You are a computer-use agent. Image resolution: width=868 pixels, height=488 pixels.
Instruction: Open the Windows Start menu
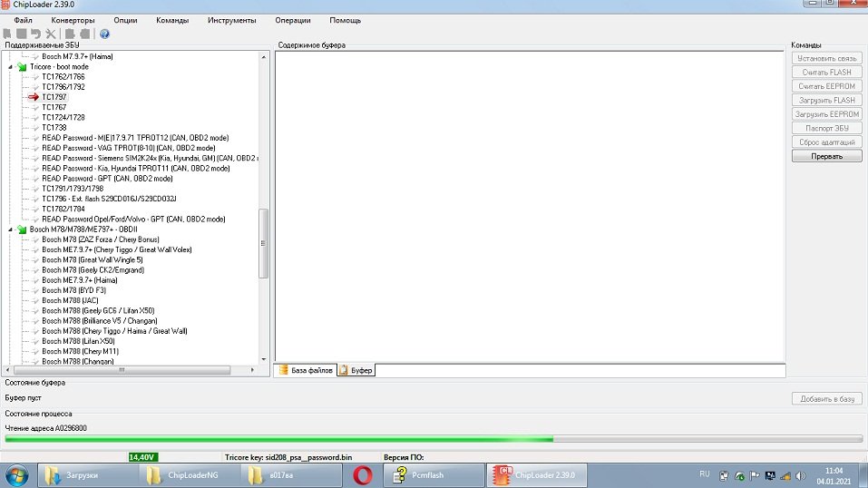coord(18,474)
